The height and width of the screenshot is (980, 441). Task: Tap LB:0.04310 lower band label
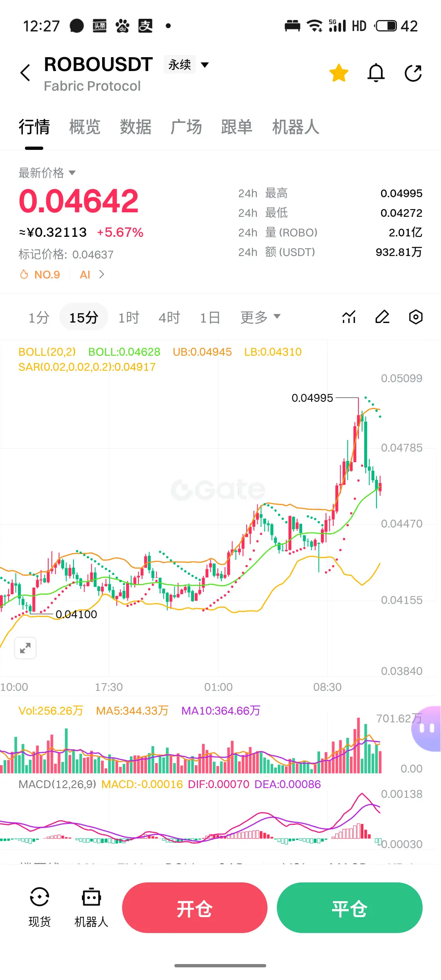click(273, 352)
